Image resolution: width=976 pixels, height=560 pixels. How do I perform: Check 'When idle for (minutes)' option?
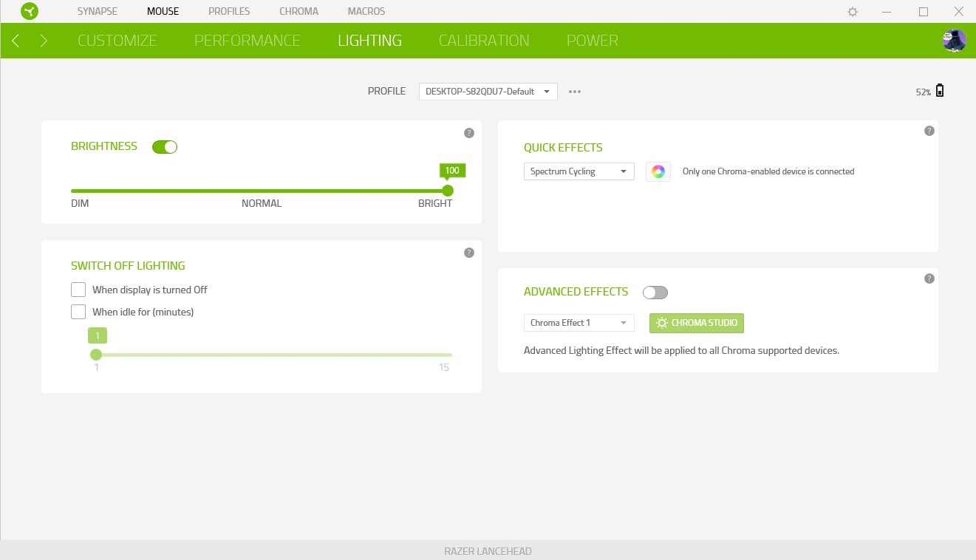(78, 312)
